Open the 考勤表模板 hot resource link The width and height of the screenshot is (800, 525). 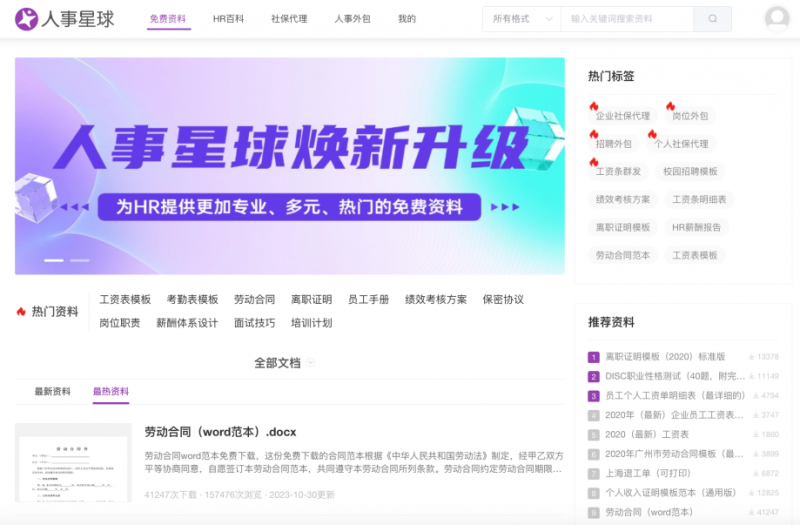pos(192,299)
